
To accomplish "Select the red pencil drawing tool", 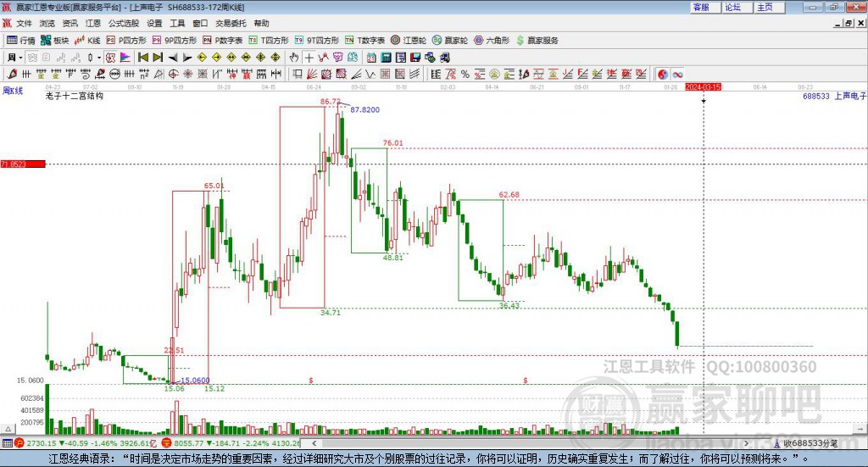I will 12,74.
